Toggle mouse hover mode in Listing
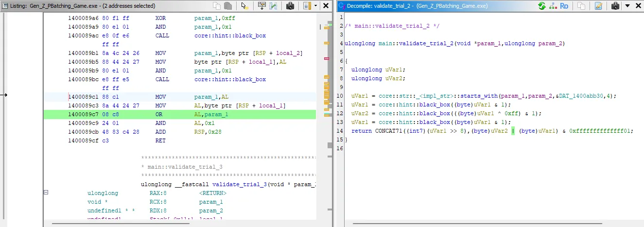 244,6
